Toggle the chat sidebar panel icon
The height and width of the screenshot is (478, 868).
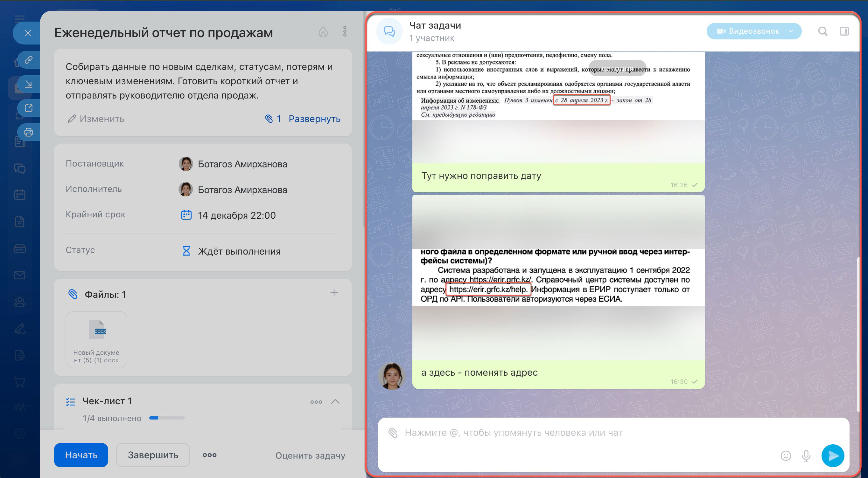tap(844, 31)
